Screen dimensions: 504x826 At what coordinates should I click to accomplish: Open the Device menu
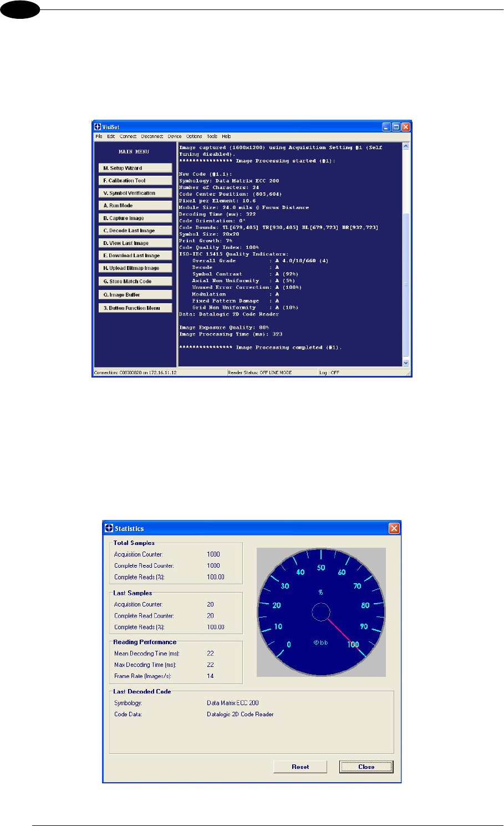[x=175, y=136]
